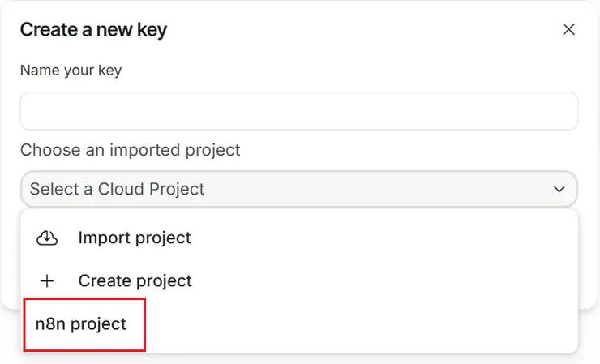600x364 pixels.
Task: Click the 'Name your key' label
Action: point(71,71)
